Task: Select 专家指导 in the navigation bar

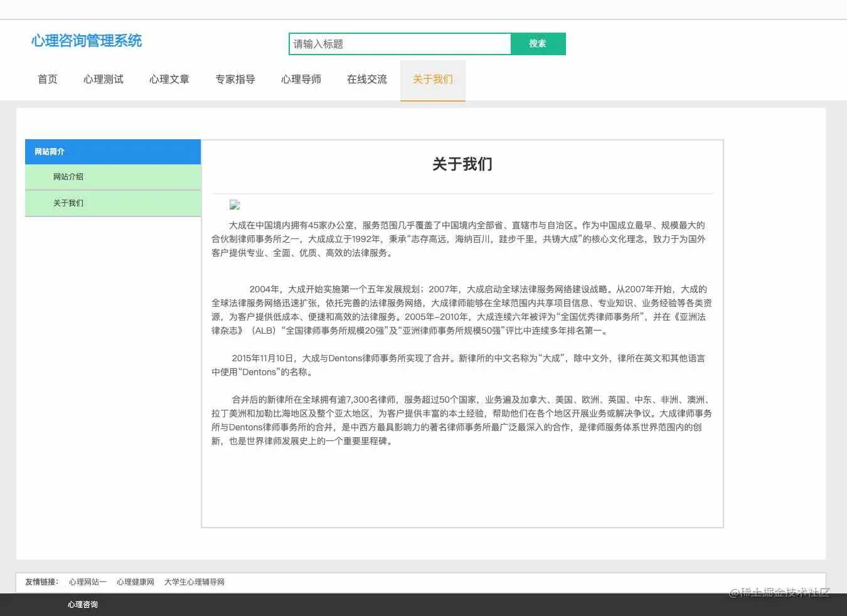Action: pos(235,80)
